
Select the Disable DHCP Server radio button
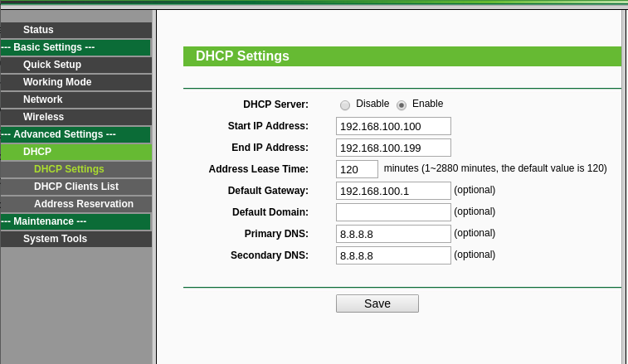tap(345, 105)
